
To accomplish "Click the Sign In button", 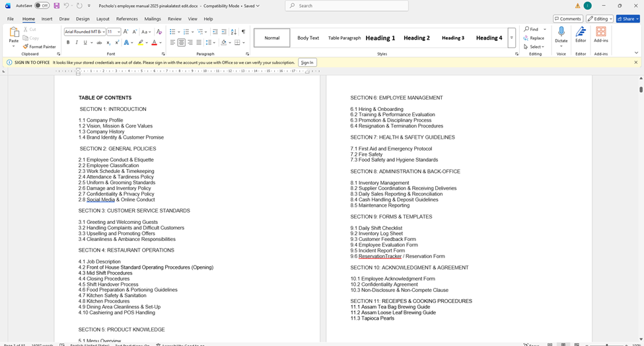I will coord(307,62).
